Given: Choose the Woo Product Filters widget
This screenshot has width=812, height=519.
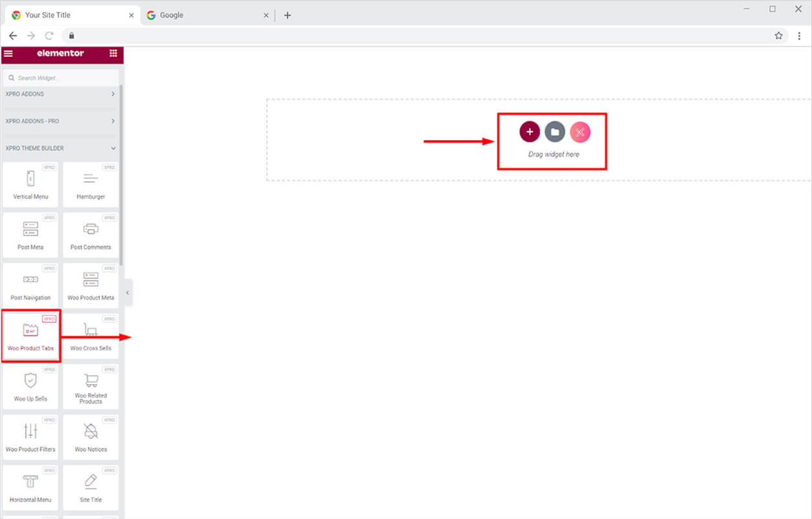Looking at the screenshot, I should [x=30, y=436].
